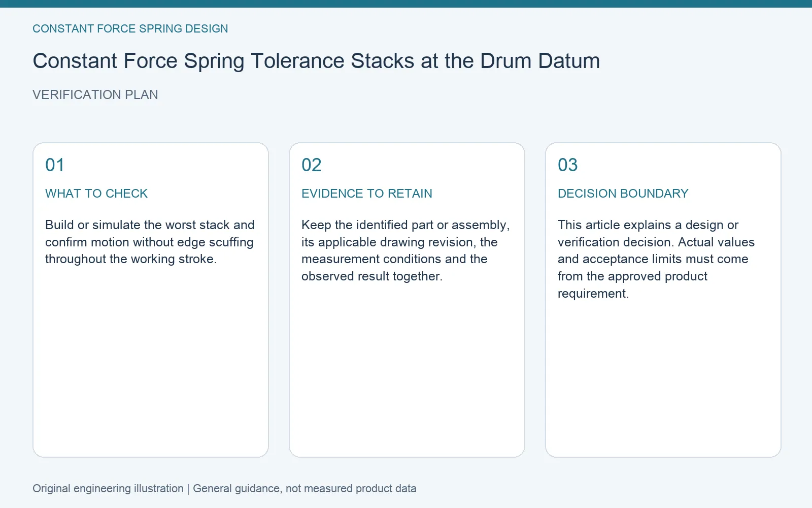Click the 'WHAT TO CHECK' heading
Screen dimensions: 812x508
pos(96,194)
